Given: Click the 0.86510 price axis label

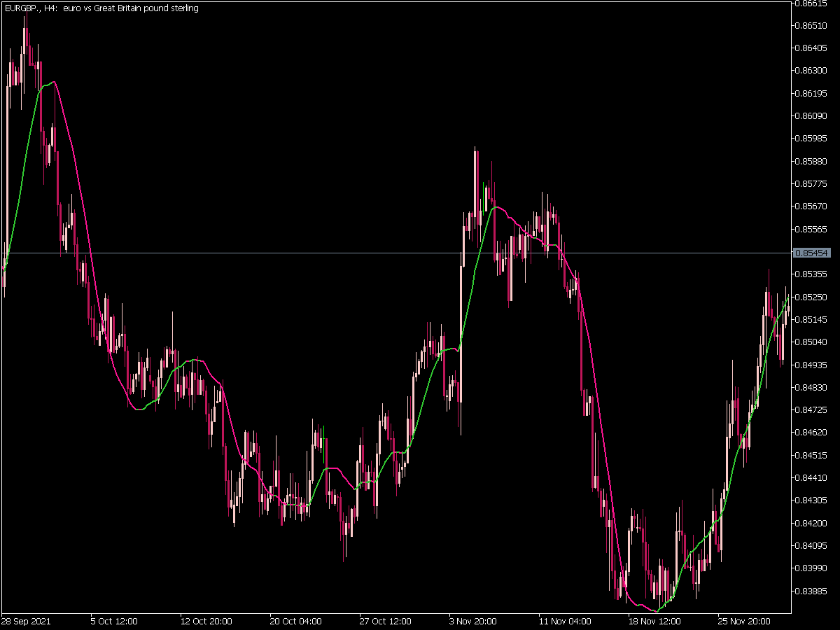Looking at the screenshot, I should 811,26.
